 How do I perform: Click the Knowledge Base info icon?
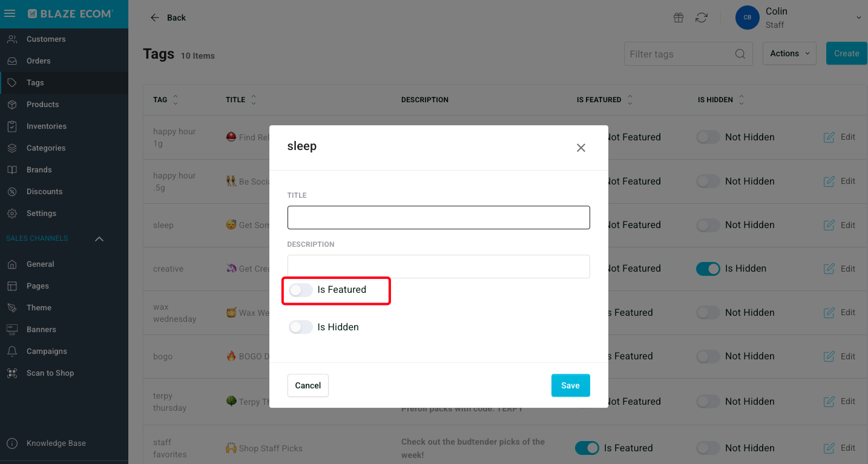[x=12, y=443]
